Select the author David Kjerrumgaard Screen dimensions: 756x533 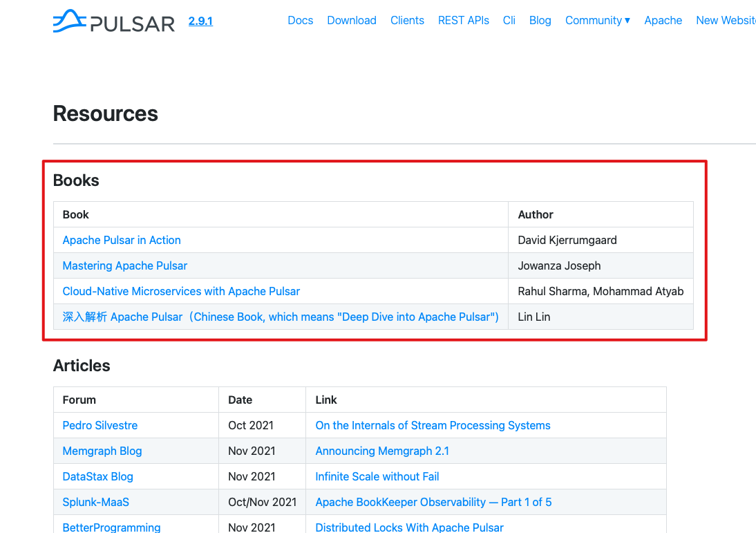pyautogui.click(x=567, y=240)
